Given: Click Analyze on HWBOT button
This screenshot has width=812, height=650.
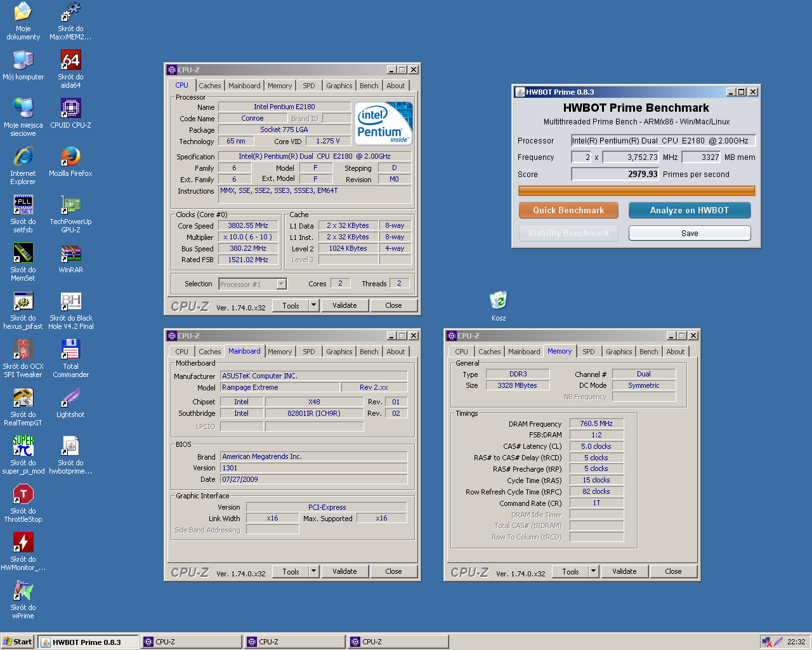Looking at the screenshot, I should point(690,210).
